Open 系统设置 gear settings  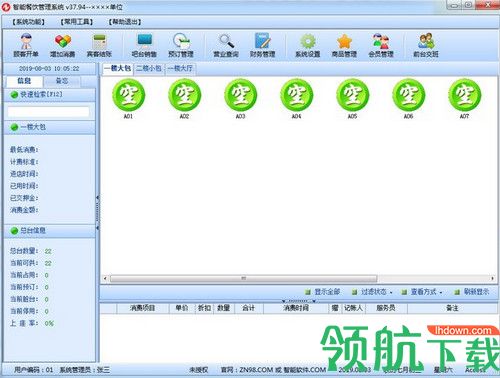click(308, 45)
